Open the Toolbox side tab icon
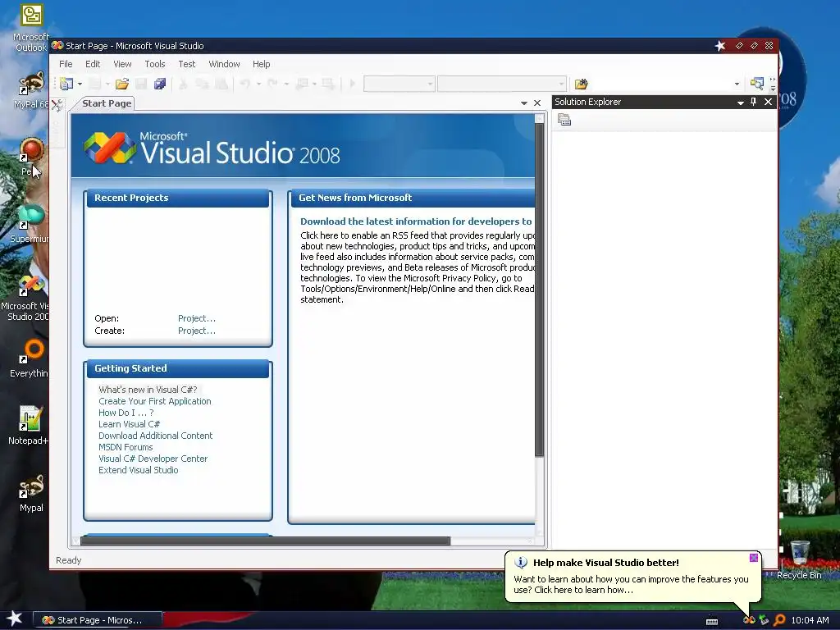 pos(57,105)
